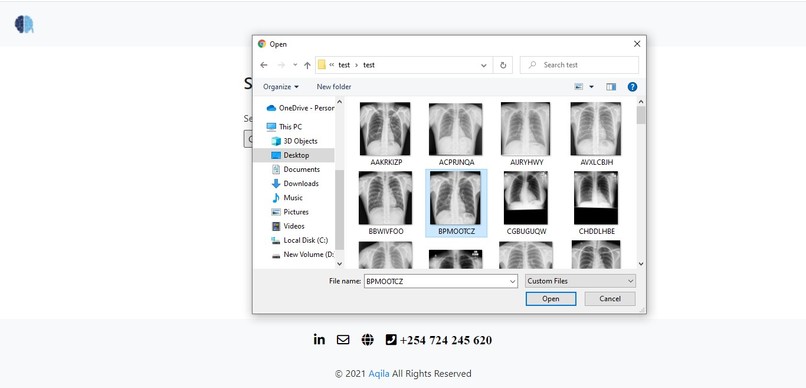Click the email envelope icon in footer
806x388 pixels.
(x=343, y=340)
